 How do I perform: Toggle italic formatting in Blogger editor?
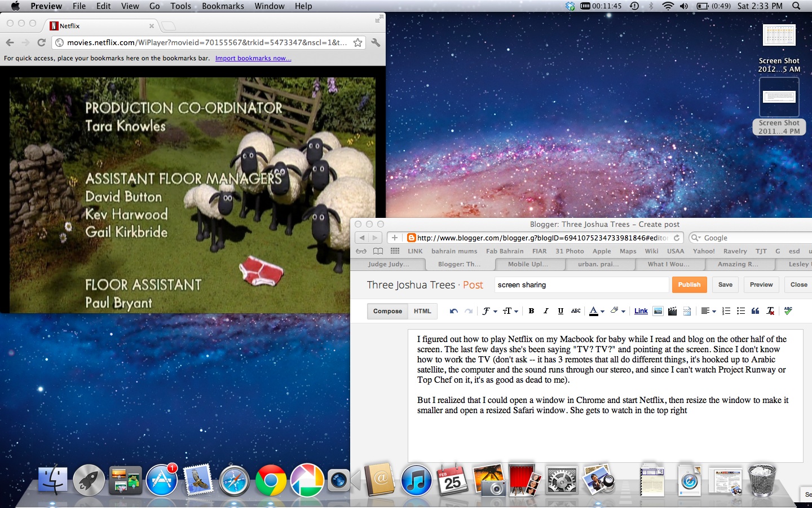coord(546,311)
